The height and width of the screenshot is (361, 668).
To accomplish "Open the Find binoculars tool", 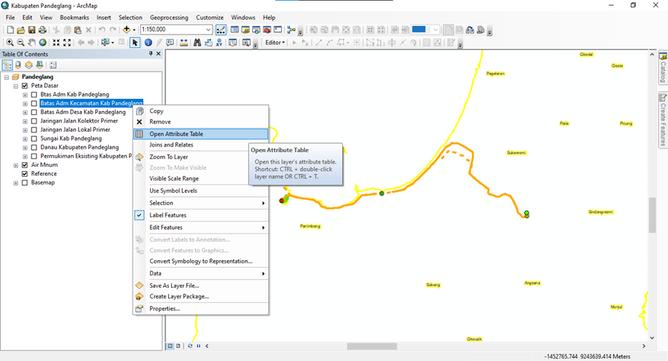I will point(197,43).
